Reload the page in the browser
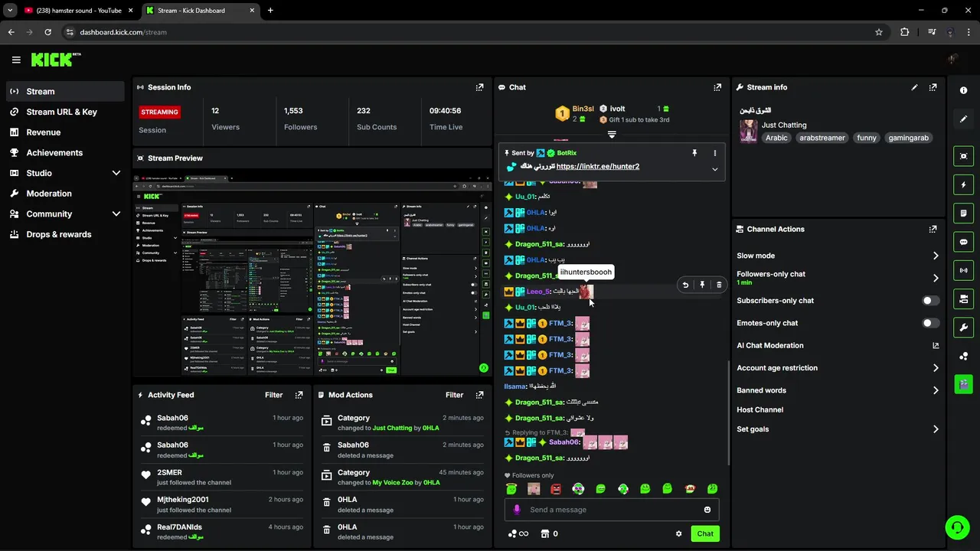The height and width of the screenshot is (551, 980). tap(48, 32)
